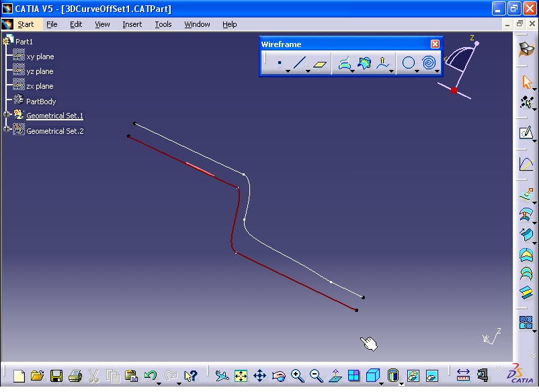Click the Create Multi-View icon
539x392 pixels.
(354, 376)
